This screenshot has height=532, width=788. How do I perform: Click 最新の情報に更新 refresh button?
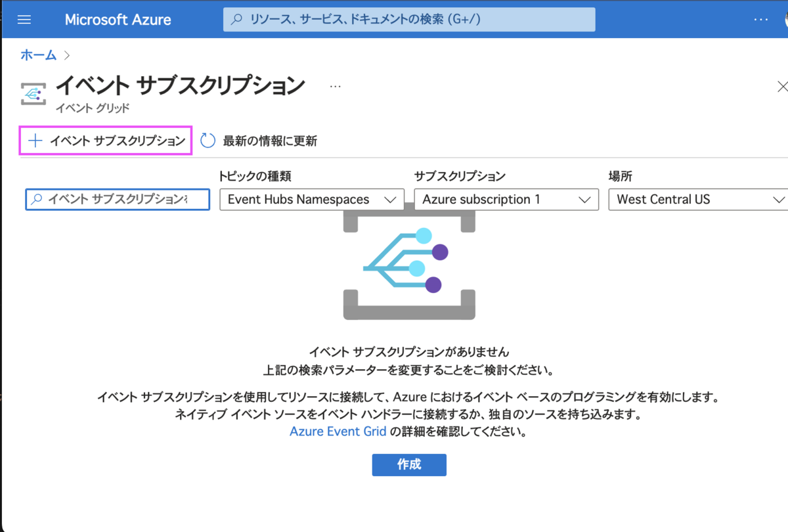click(x=258, y=141)
